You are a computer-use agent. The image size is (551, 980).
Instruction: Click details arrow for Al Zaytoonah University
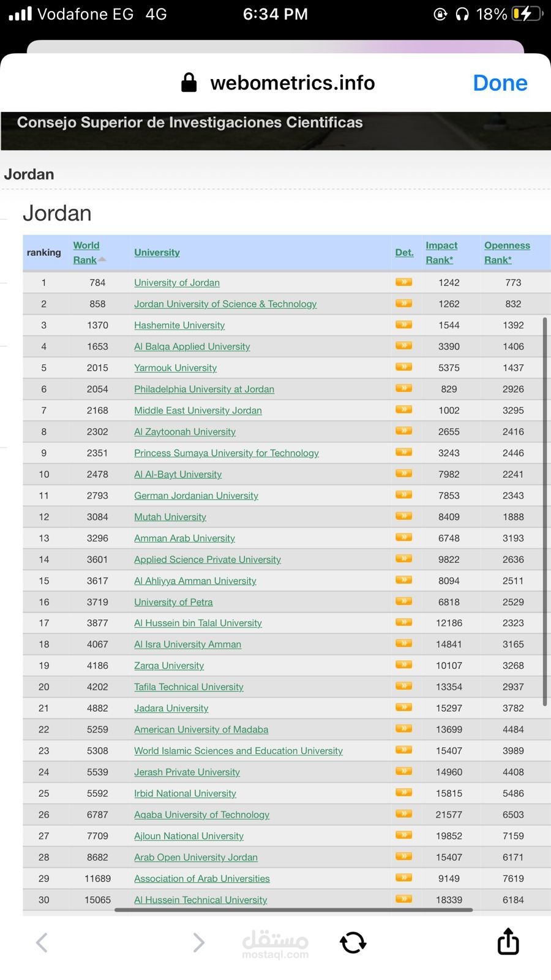(x=403, y=431)
